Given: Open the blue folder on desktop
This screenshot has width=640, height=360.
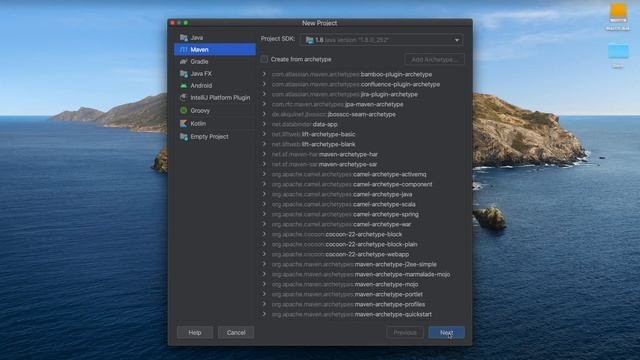Looking at the screenshot, I should [618, 51].
